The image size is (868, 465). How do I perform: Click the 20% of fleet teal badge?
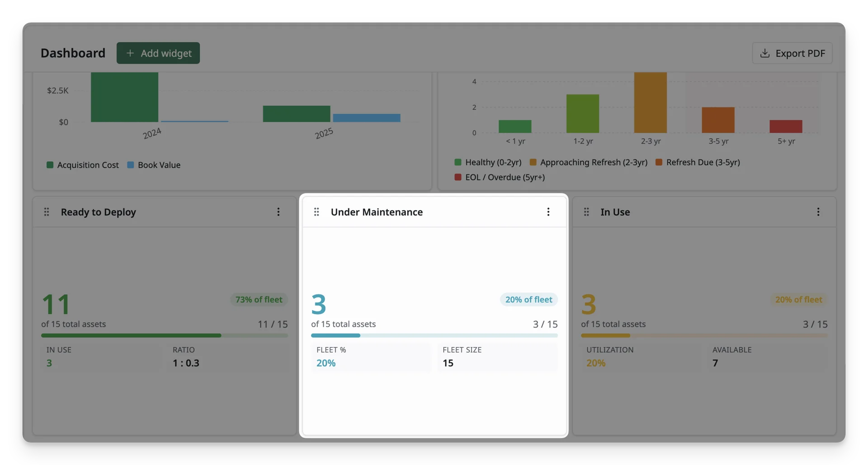528,300
